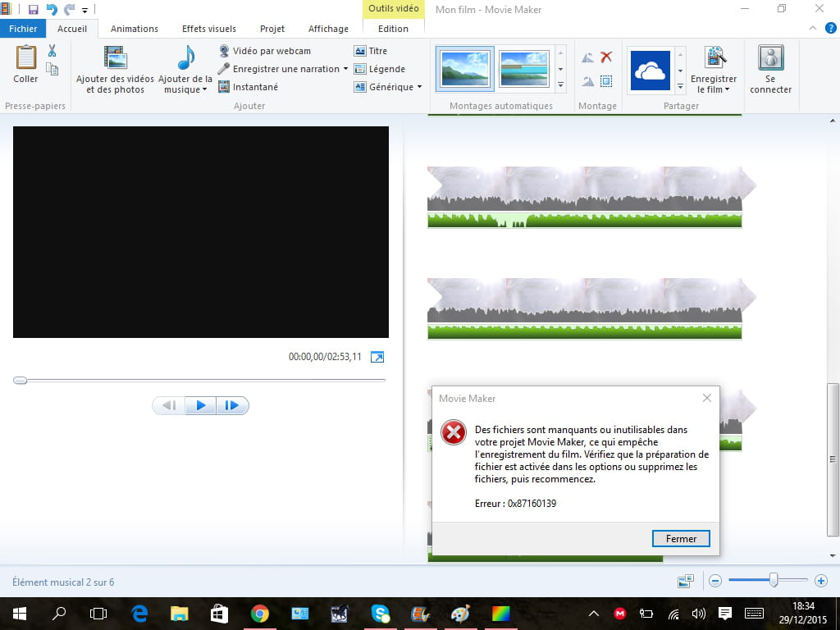Select the Accueil tab
Screen dimensions: 840x630
tap(72, 29)
